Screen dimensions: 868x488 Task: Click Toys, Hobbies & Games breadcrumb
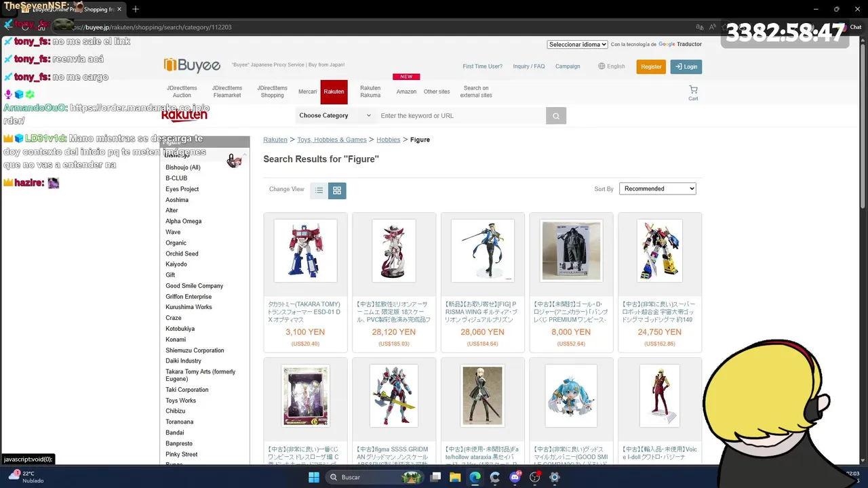(x=332, y=140)
